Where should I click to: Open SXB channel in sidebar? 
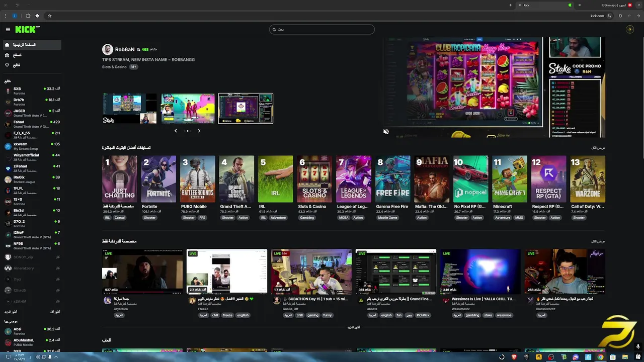pyautogui.click(x=32, y=91)
